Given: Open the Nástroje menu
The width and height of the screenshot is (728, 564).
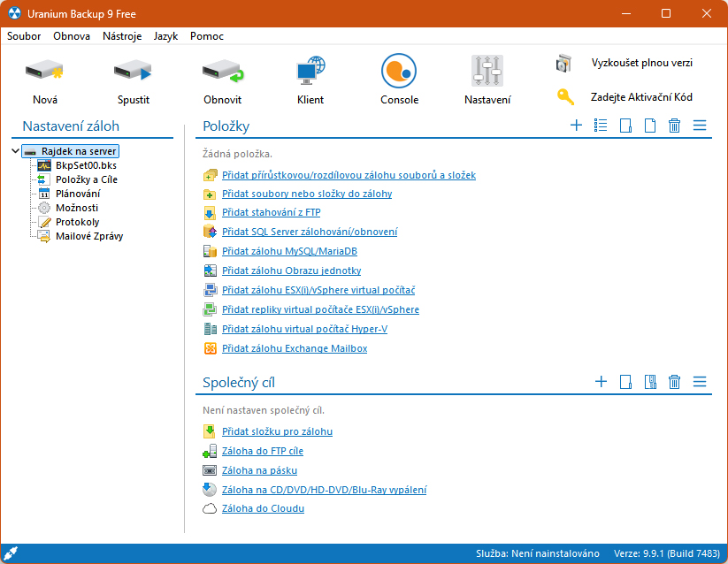Looking at the screenshot, I should coord(121,36).
